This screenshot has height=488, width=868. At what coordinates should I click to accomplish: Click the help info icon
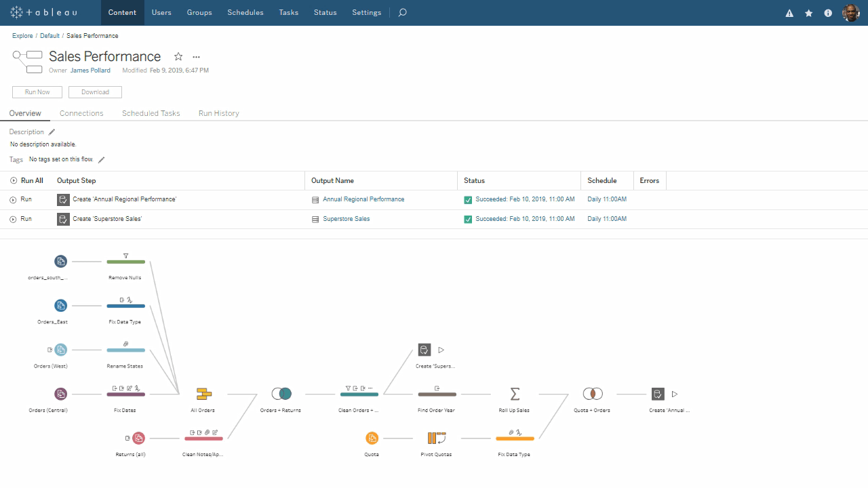pos(828,13)
